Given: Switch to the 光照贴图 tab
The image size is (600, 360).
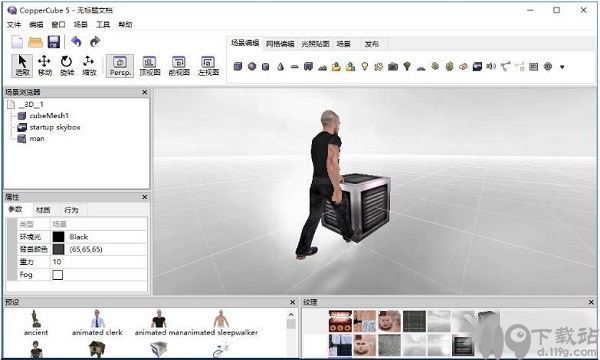Looking at the screenshot, I should (315, 44).
